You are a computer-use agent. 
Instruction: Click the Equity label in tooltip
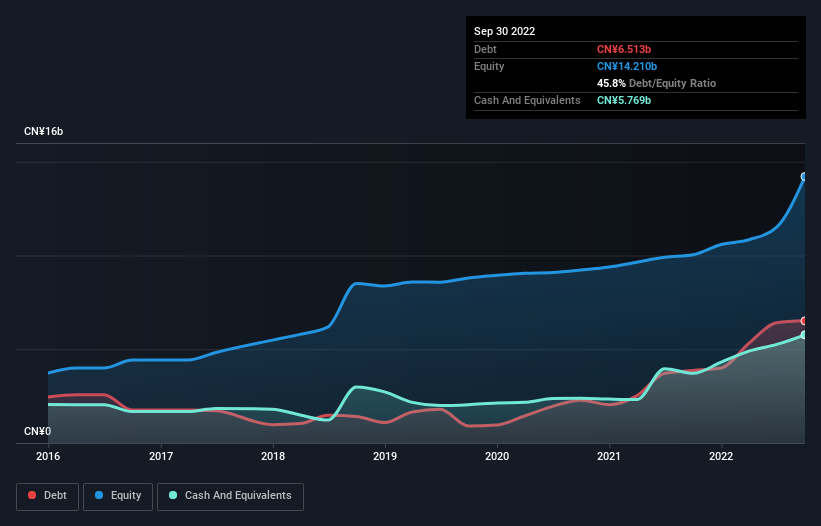coord(489,66)
